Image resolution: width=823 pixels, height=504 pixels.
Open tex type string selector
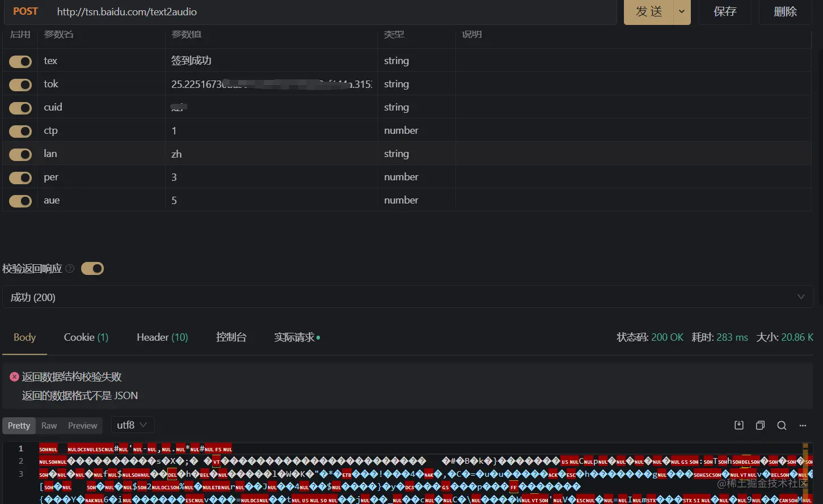tap(416, 61)
